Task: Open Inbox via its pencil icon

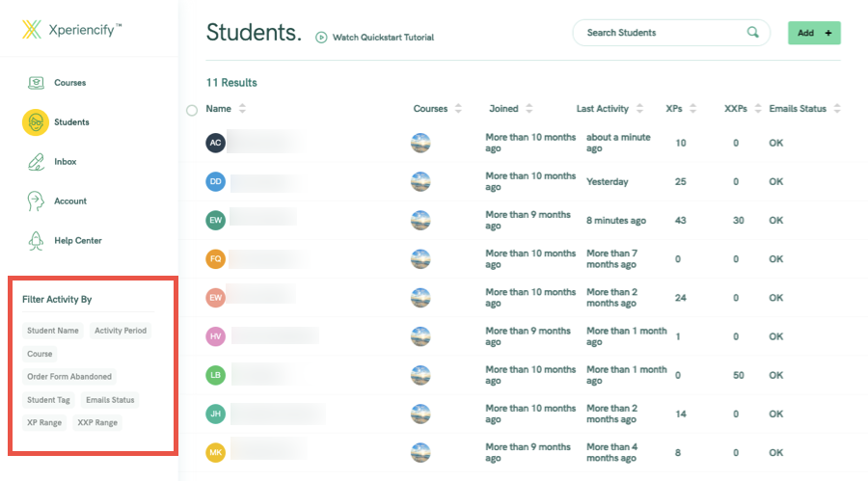Action: [x=36, y=162]
